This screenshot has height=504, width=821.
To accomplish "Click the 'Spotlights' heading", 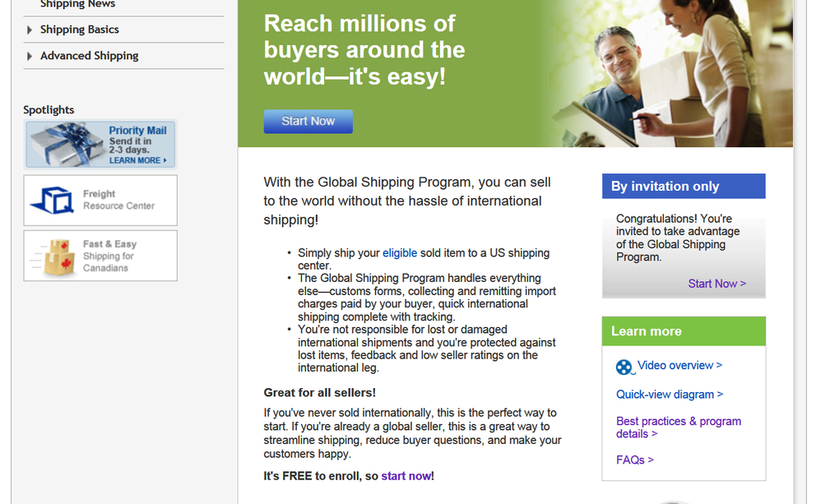I will coord(49,110).
